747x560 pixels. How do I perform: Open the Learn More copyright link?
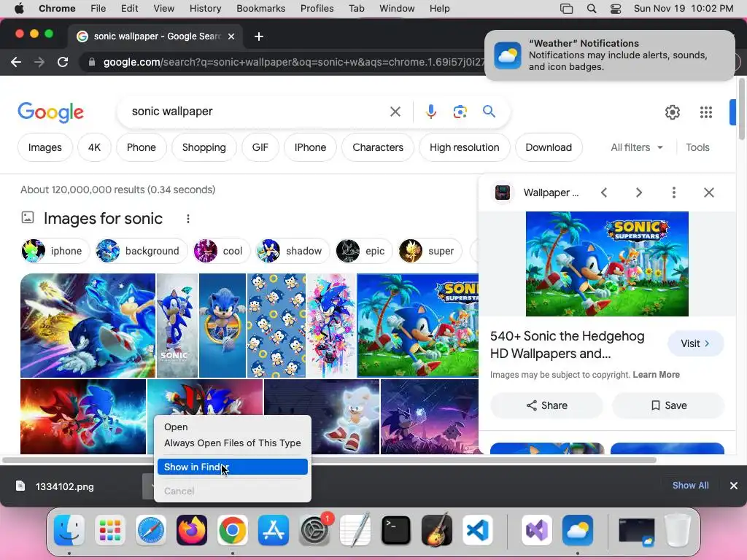(656, 374)
